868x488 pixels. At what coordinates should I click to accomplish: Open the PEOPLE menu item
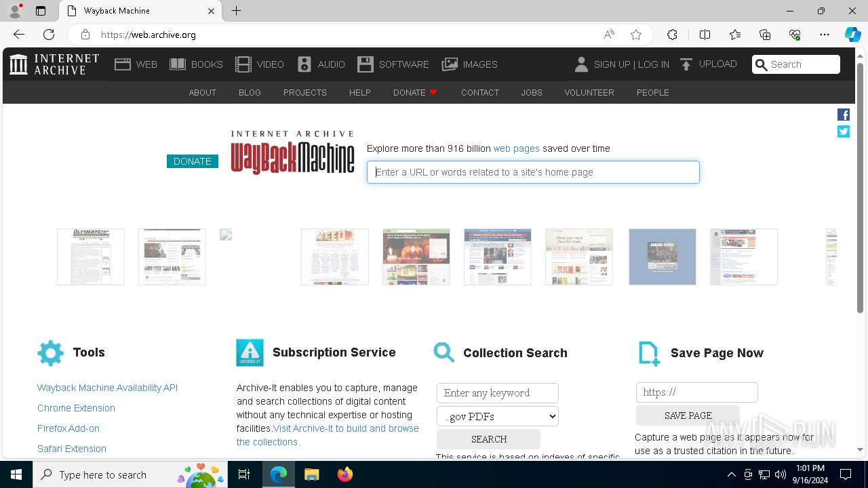(x=653, y=92)
